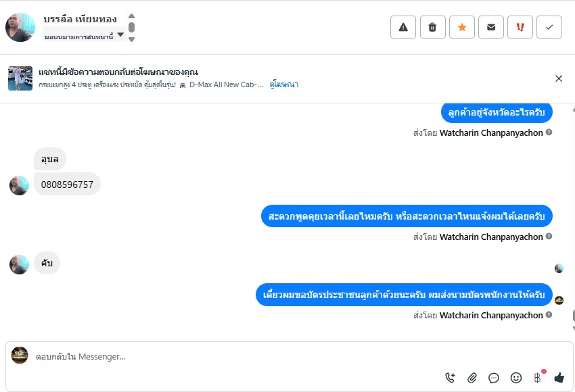Open saved replies speech bubble icon
Viewport: 575px width, 392px height.
(x=494, y=378)
